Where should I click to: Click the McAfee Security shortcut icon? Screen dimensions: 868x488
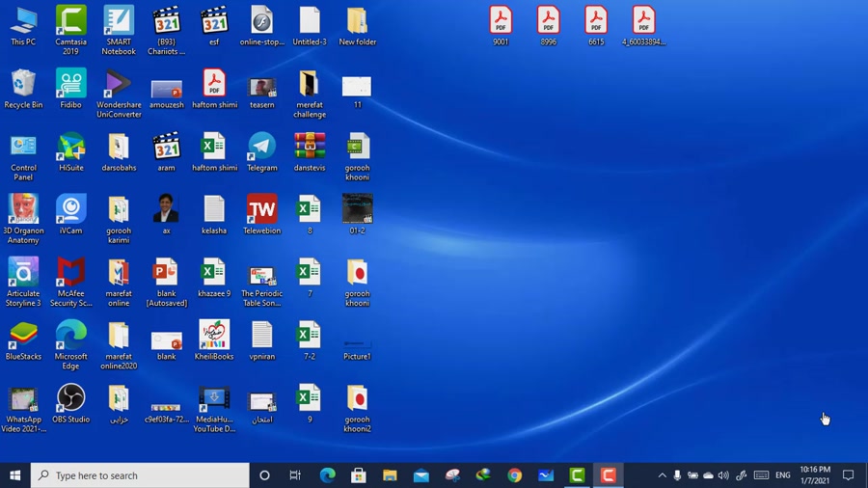pyautogui.click(x=70, y=273)
